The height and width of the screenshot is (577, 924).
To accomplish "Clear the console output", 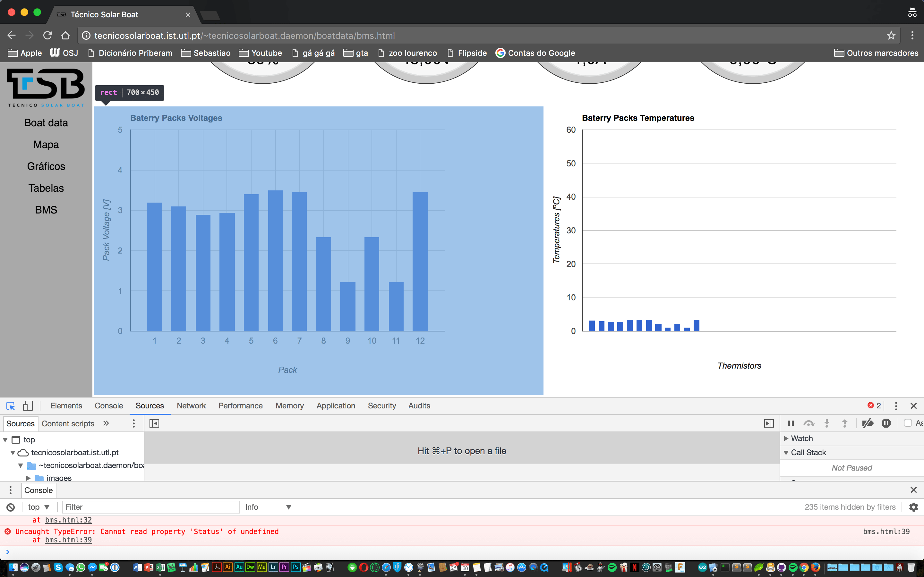I will (10, 507).
